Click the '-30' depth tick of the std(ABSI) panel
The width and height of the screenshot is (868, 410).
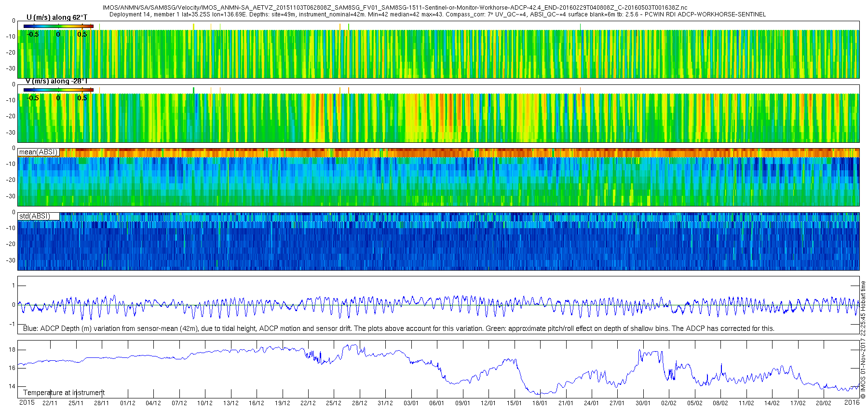point(11,260)
